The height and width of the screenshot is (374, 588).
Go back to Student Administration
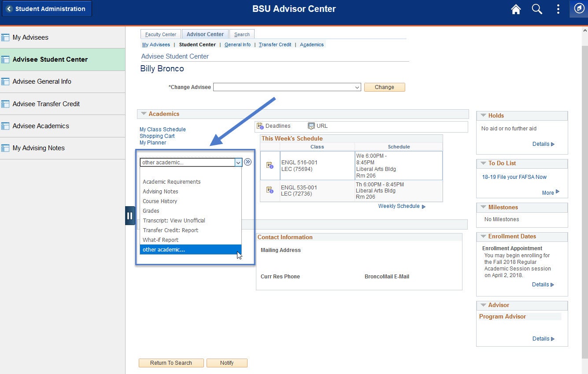coord(46,9)
